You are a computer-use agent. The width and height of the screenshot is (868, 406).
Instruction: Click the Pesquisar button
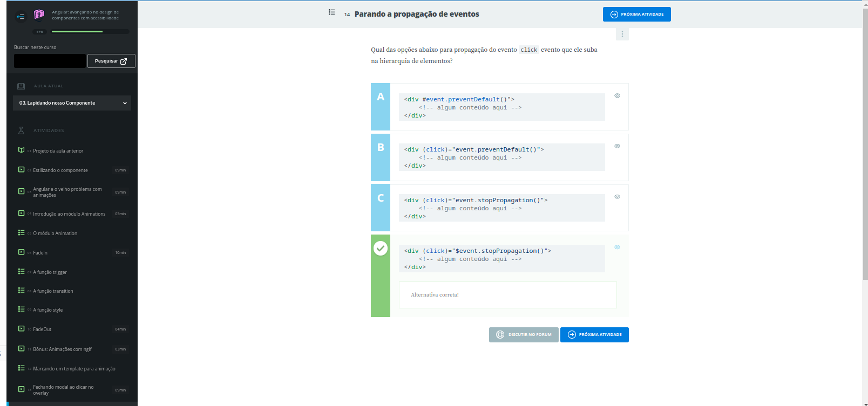tap(111, 61)
